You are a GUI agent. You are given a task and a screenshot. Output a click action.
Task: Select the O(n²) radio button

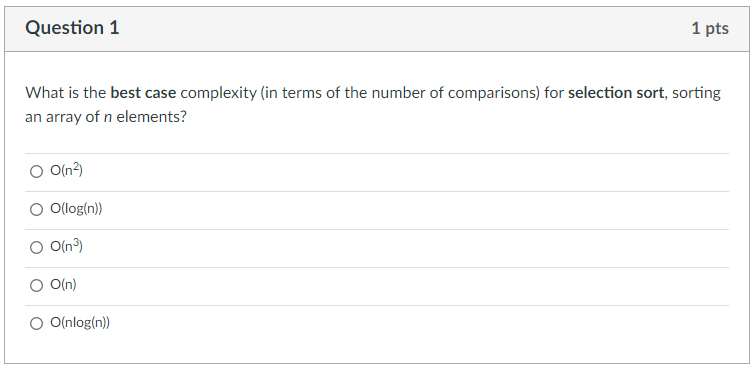[37, 171]
